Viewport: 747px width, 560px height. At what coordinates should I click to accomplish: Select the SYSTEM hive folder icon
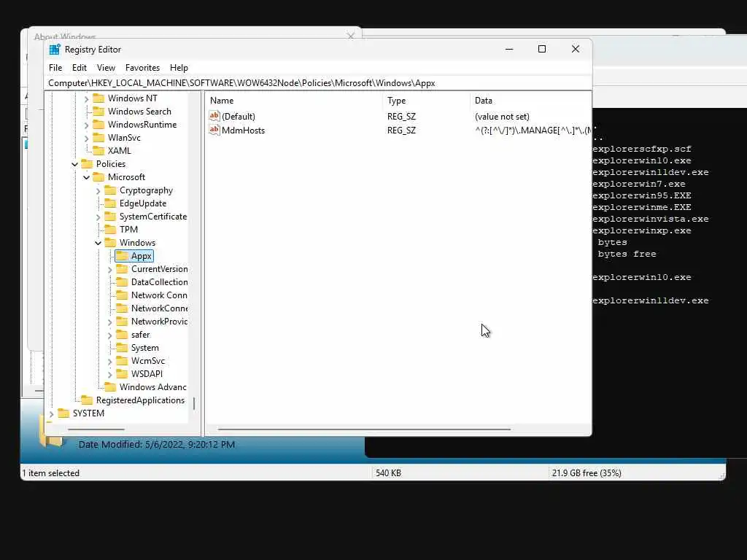(x=63, y=413)
